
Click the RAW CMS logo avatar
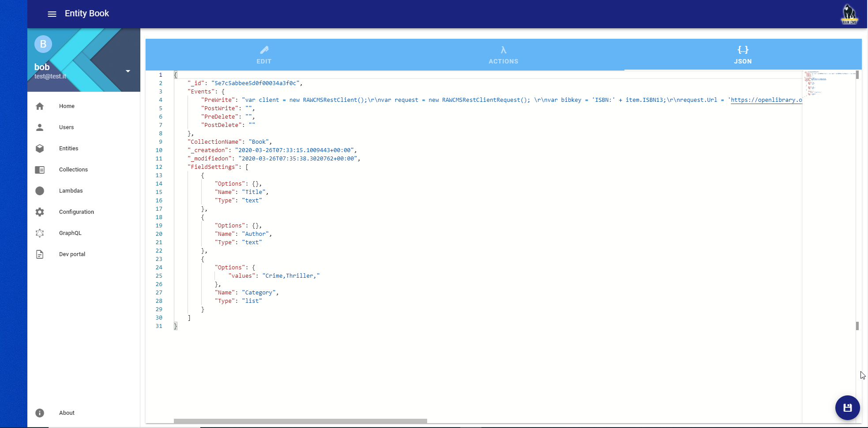[x=849, y=14]
